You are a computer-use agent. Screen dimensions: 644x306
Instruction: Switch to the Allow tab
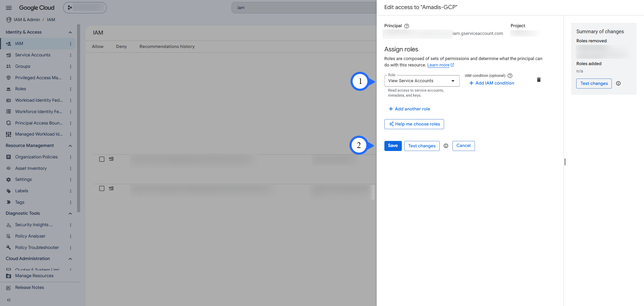98,47
